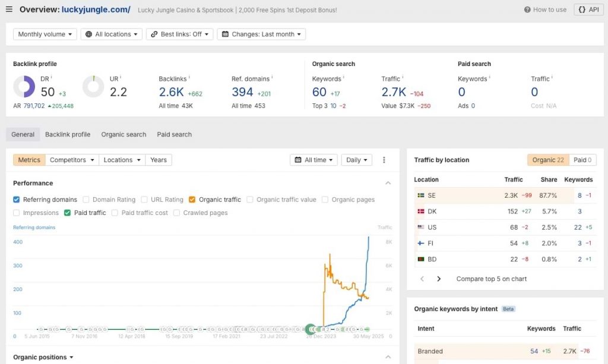Open the All locations dropdown

pos(111,34)
